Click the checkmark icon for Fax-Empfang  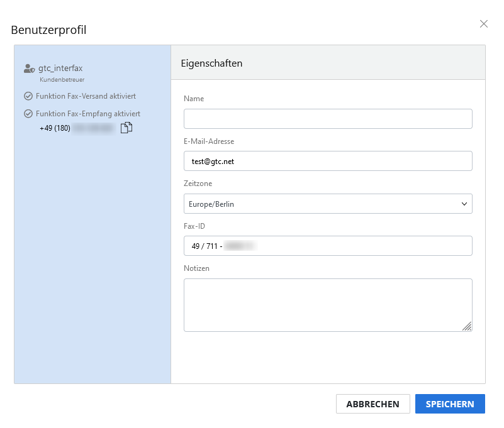28,114
